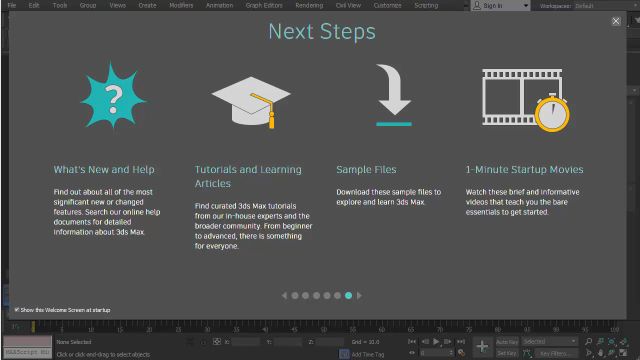Screen dimensions: 640x360
Task: Click the time slider handle on timeline
Action: (33, 326)
